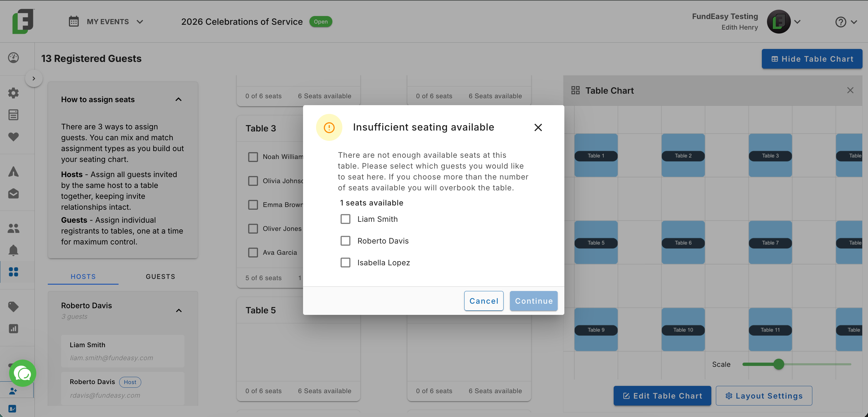
Task: Open the green chat support bubble
Action: (23, 373)
